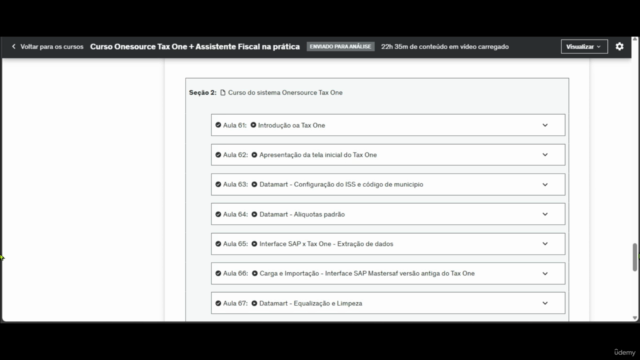Click text 22h 35m de conteúdo em vídeo

[x=445, y=47]
